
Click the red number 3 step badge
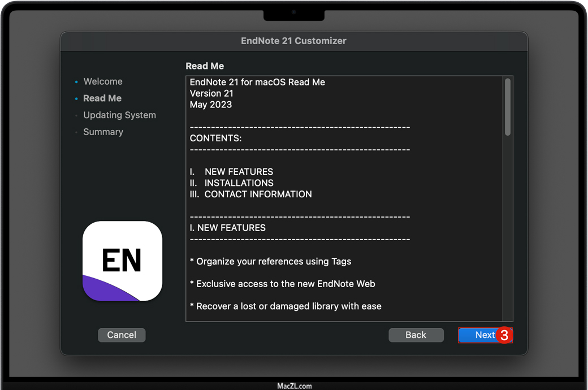click(x=504, y=335)
